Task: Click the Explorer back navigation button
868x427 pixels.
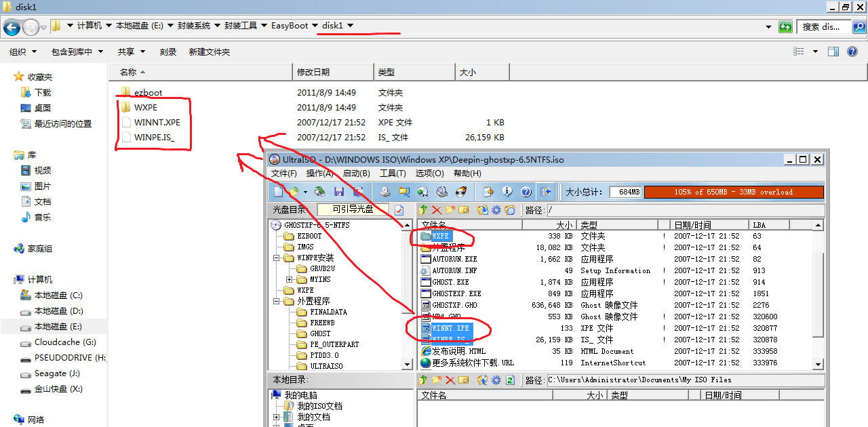Action: [x=12, y=27]
